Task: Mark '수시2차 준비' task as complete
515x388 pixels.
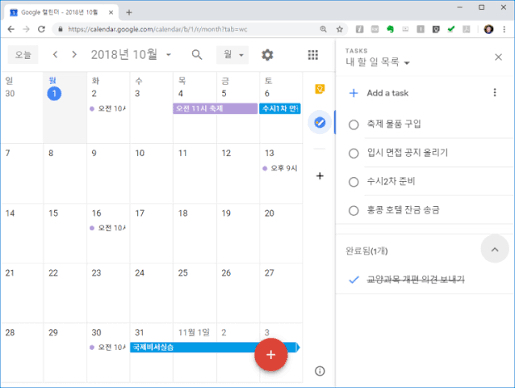Action: (354, 182)
